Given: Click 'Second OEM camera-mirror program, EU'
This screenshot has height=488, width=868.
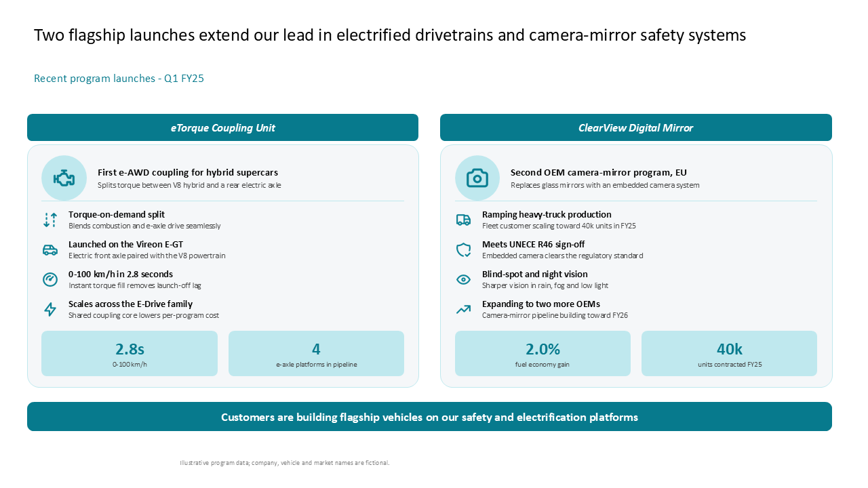Looking at the screenshot, I should pyautogui.click(x=599, y=173).
